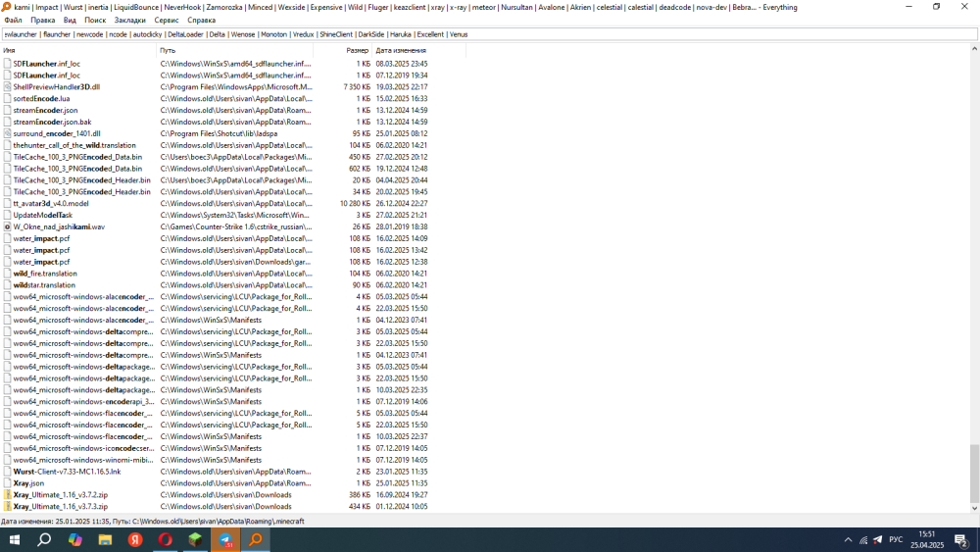Image resolution: width=980 pixels, height=552 pixels.
Task: Click date 28.01.2019 18:38 cell
Action: pyautogui.click(x=401, y=226)
